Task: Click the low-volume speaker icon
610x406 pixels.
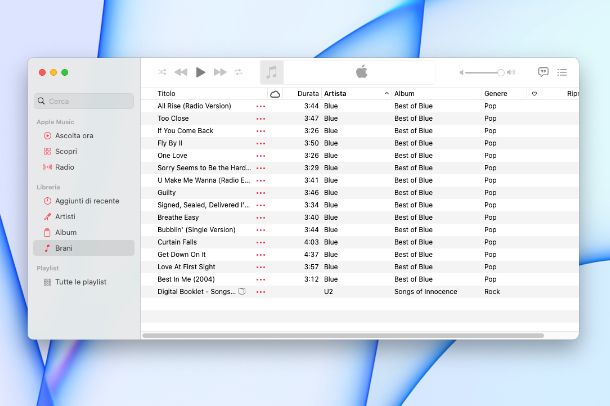Action: 461,72
